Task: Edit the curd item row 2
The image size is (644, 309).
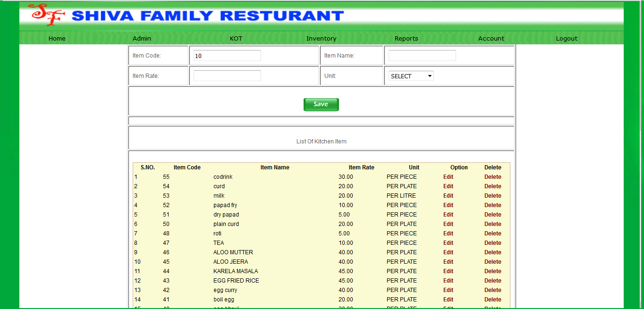Action: [448, 186]
